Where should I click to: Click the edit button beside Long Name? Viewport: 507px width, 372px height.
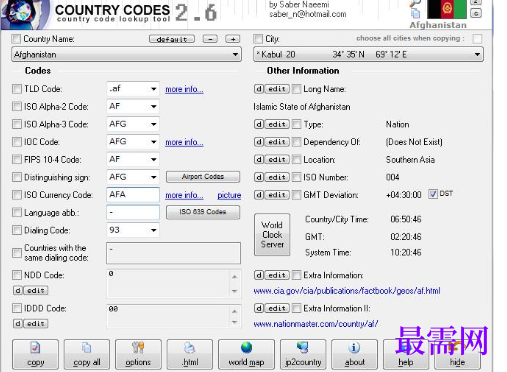[277, 89]
